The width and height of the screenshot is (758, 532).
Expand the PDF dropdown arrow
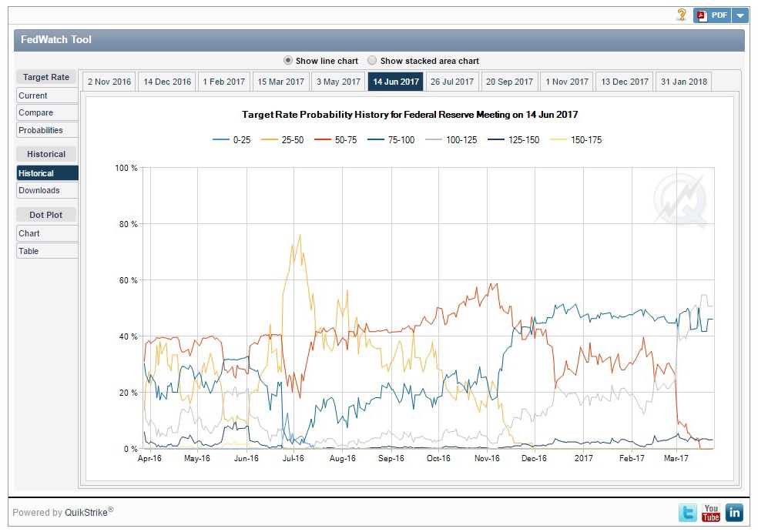click(x=740, y=15)
